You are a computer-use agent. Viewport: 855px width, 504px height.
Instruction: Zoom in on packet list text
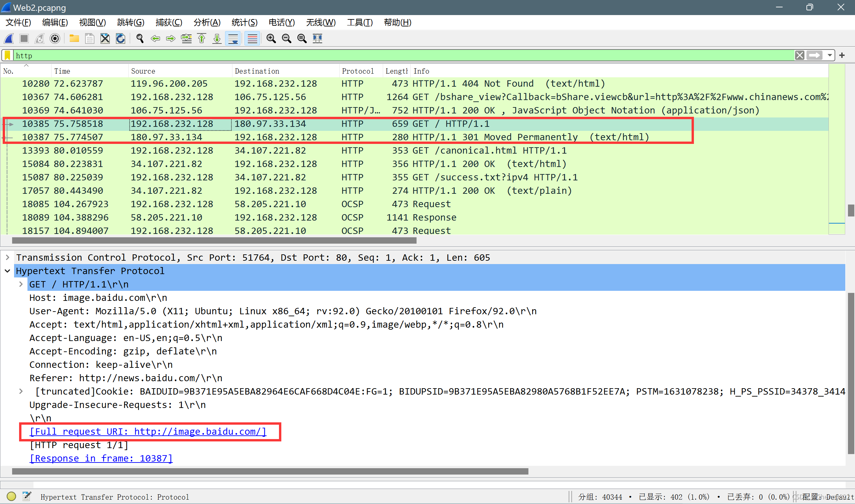(271, 38)
